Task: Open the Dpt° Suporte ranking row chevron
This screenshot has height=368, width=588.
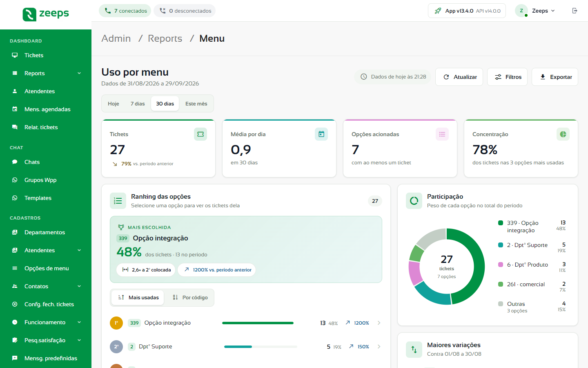Action: (379, 347)
